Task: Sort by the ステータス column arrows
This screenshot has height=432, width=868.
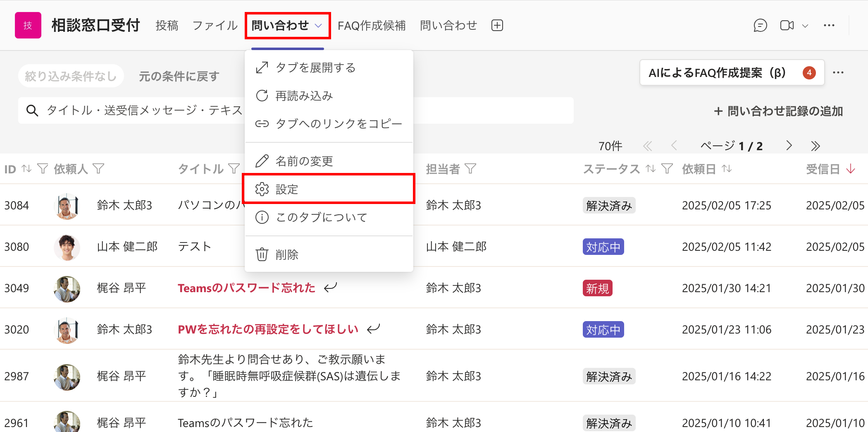Action: point(651,168)
